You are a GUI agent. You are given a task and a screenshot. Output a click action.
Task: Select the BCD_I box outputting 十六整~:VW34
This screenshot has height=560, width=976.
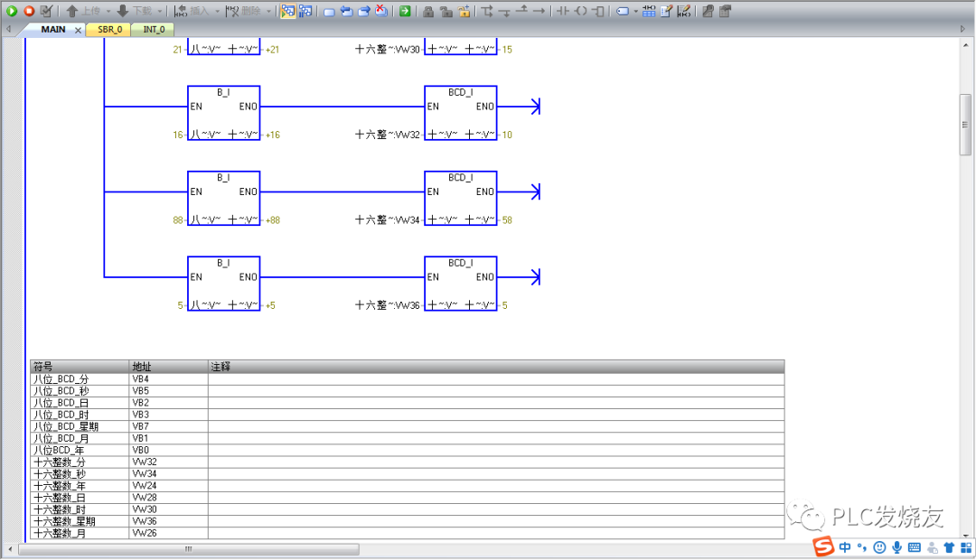coord(461,198)
